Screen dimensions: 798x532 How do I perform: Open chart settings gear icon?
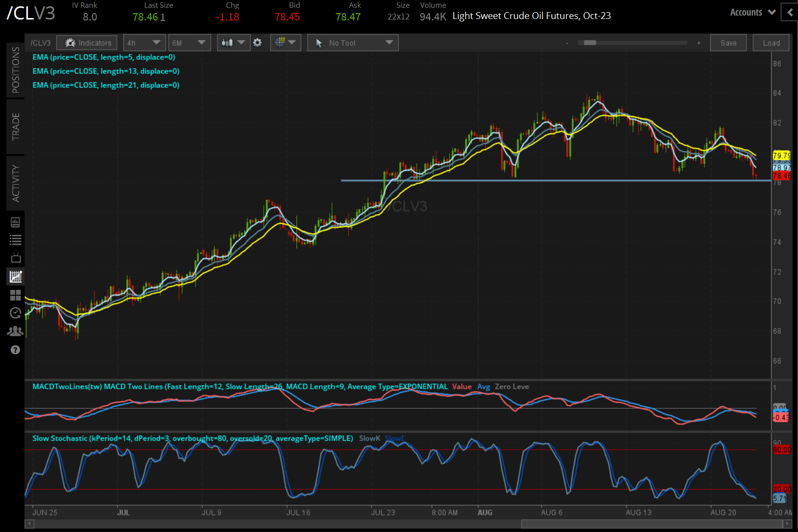pos(257,43)
